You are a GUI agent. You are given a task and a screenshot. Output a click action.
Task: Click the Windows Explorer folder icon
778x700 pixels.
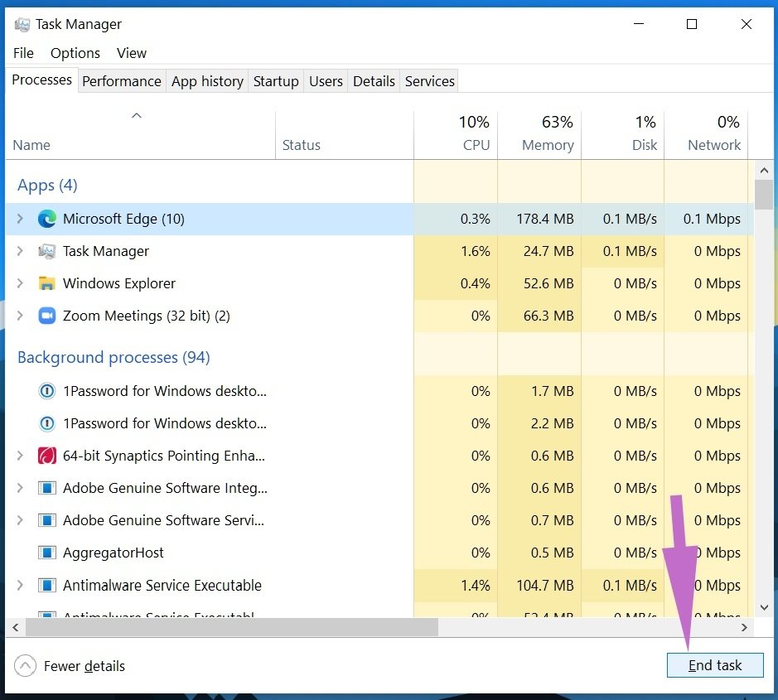(47, 283)
